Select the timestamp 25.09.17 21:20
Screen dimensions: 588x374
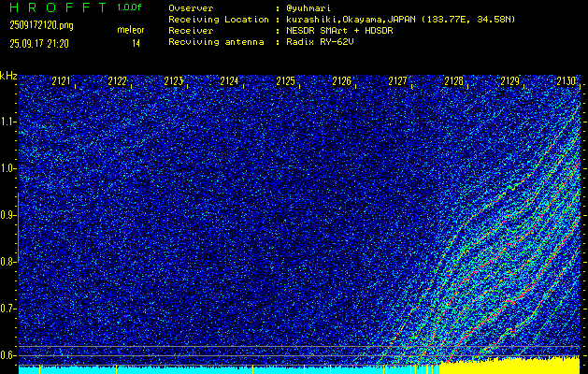pos(39,44)
